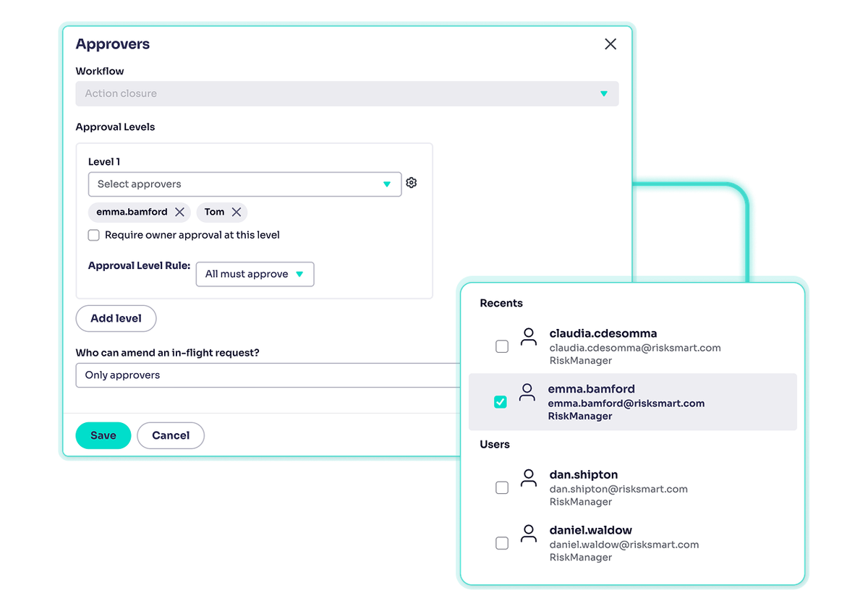Select daniel.waldow as an approver
Screen dimensions: 868x611
502,543
